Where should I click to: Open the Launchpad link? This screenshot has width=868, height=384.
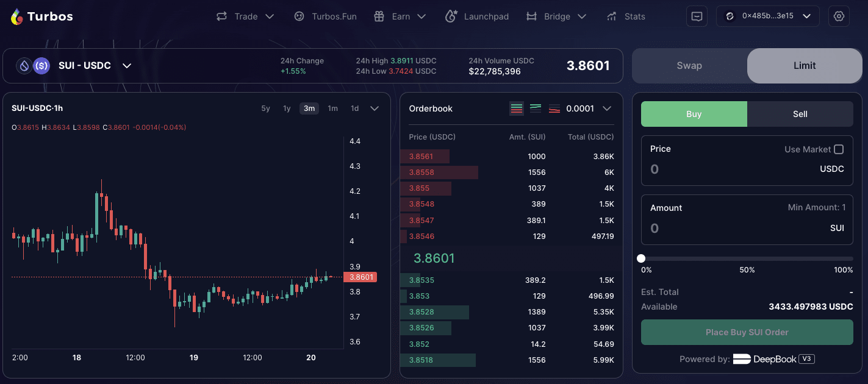486,16
